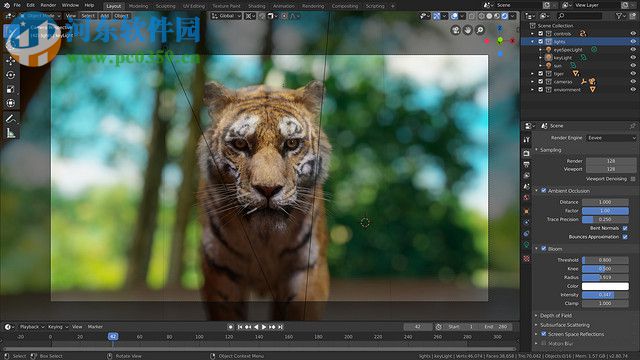Click the add workspace plus button
Image resolution: width=640 pixels, height=360 pixels.
[393, 6]
